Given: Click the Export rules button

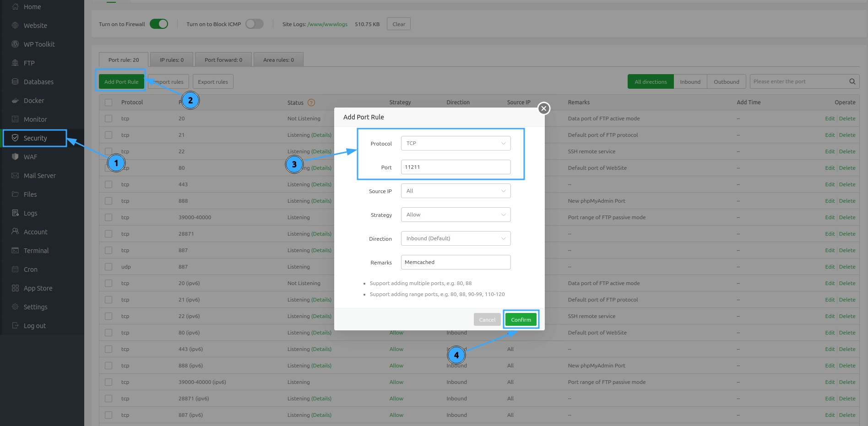Looking at the screenshot, I should pyautogui.click(x=213, y=82).
